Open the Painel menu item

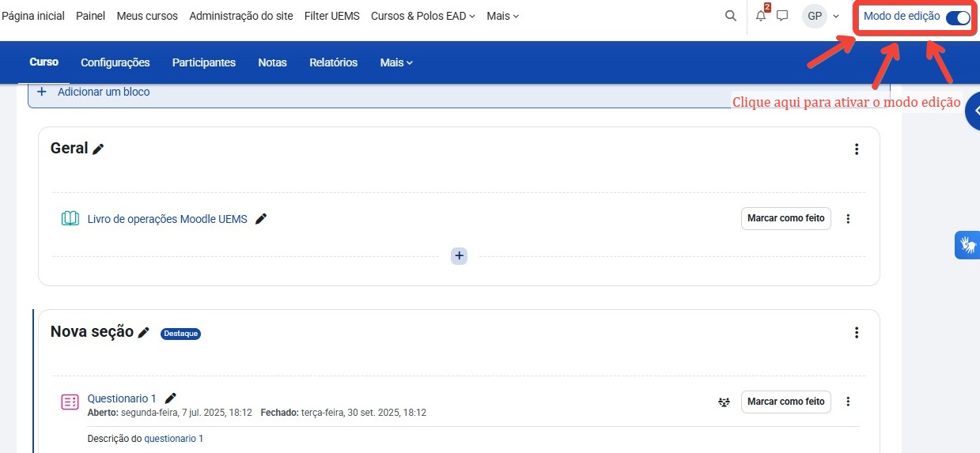pos(90,16)
